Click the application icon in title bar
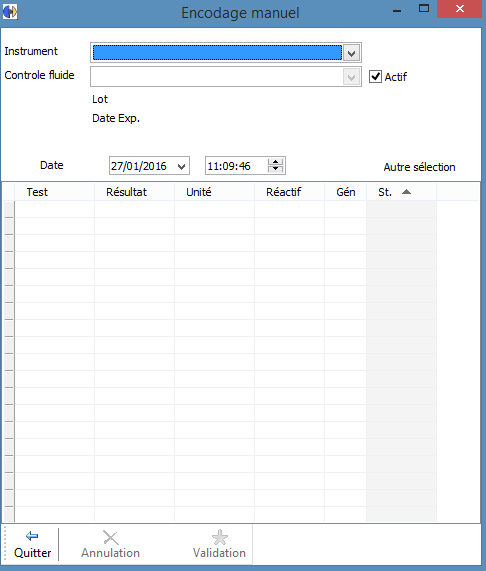Screen dimensions: 486x571 pyautogui.click(x=10, y=12)
